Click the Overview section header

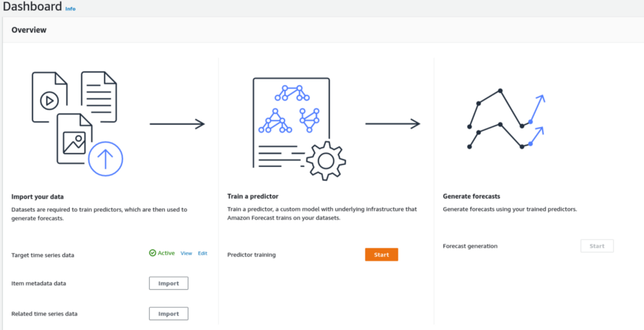[x=29, y=30]
